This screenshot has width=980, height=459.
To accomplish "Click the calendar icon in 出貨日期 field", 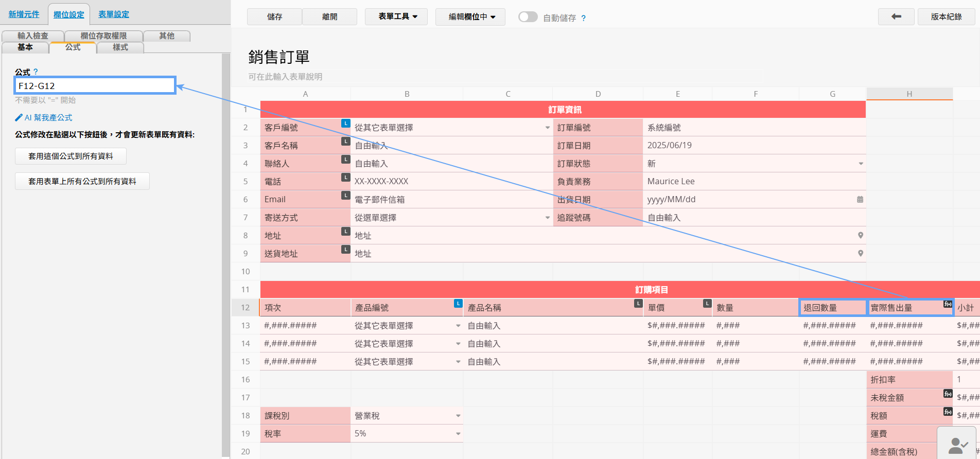I will 860,199.
